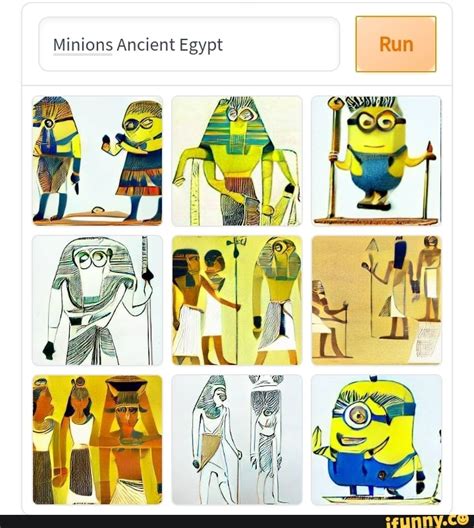Screen dimensions: 474x528
Task: Select the one-eyed waving minion thumbnail
Action: click(376, 440)
